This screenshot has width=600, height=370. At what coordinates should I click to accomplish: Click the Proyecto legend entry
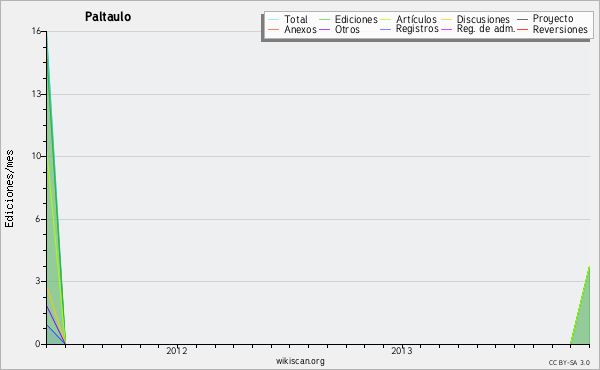(x=545, y=19)
